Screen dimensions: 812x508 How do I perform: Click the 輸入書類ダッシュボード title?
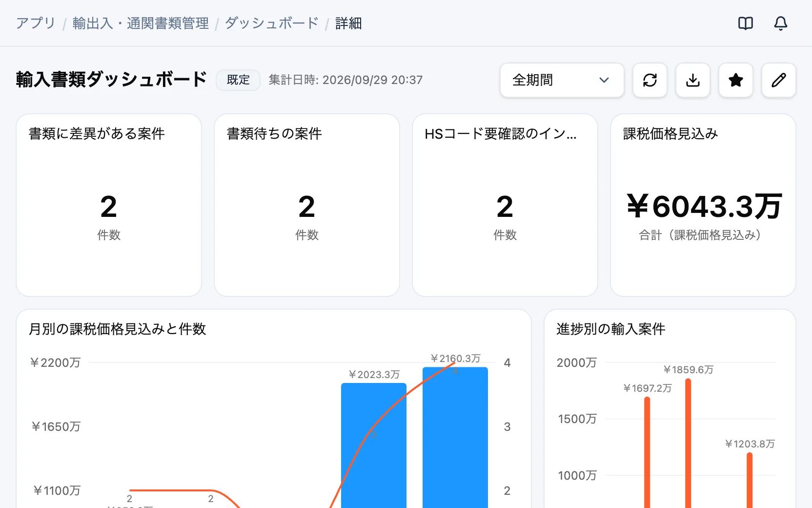[112, 80]
